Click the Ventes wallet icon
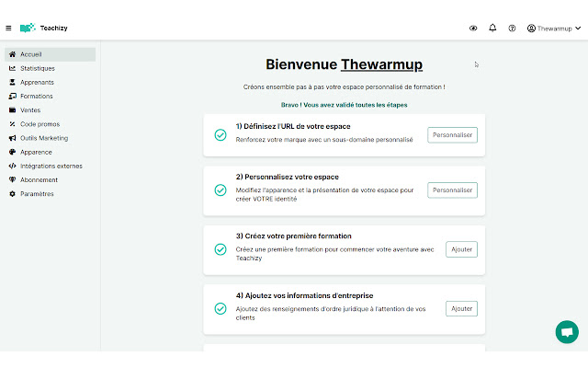588x368 pixels. (x=12, y=110)
